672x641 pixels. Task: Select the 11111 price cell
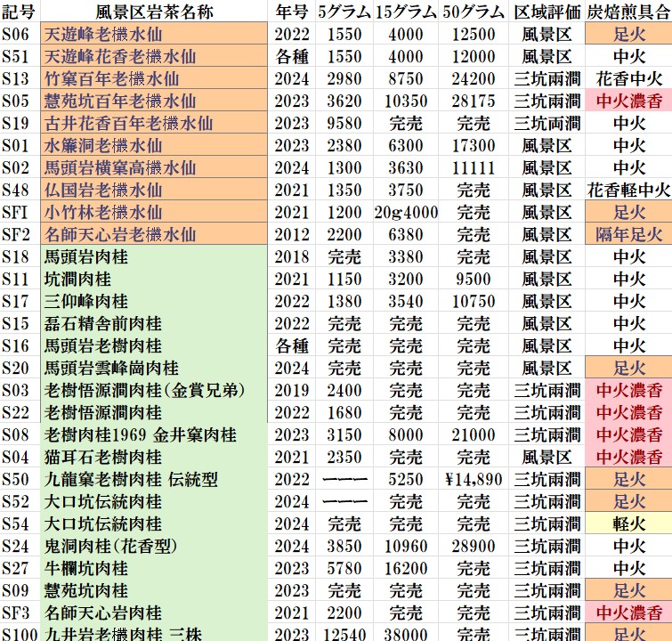coord(474,167)
